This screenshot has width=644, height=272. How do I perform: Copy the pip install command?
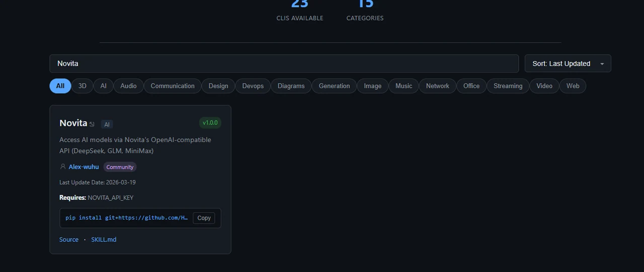pos(204,218)
